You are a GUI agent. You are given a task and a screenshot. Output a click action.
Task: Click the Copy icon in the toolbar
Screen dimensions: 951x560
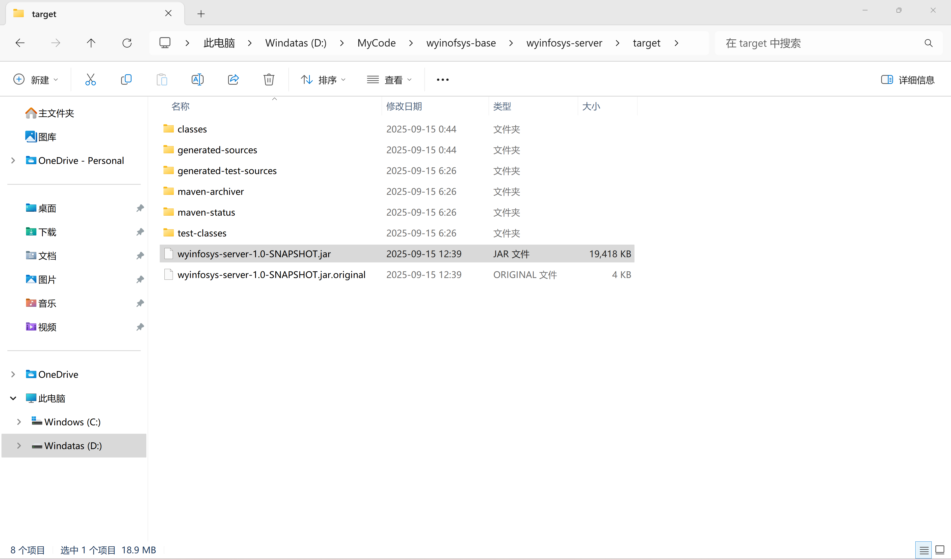coord(126,79)
